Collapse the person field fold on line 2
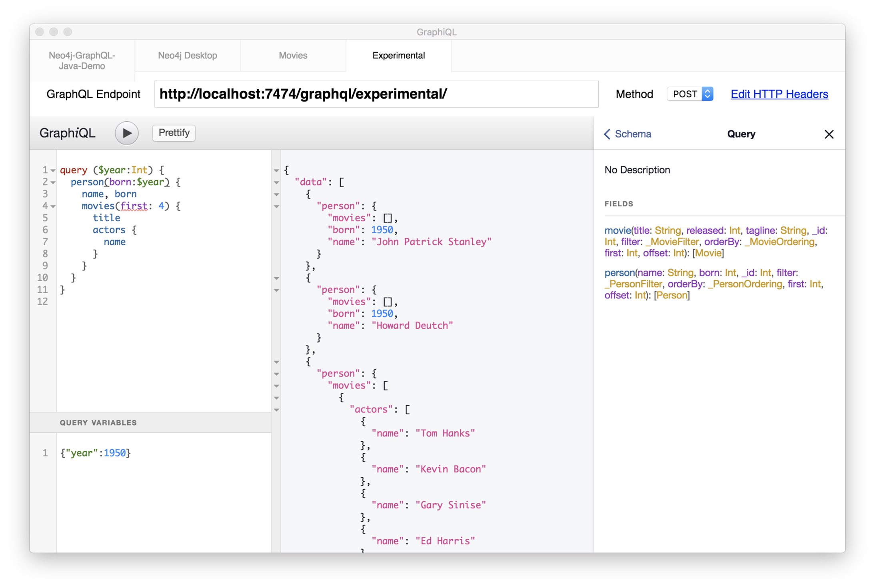 click(53, 183)
